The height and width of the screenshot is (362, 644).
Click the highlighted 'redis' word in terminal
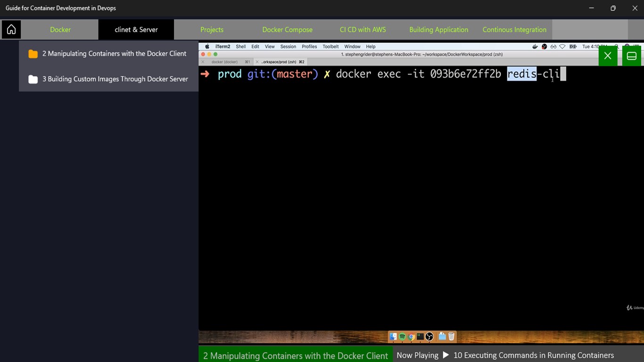click(522, 74)
